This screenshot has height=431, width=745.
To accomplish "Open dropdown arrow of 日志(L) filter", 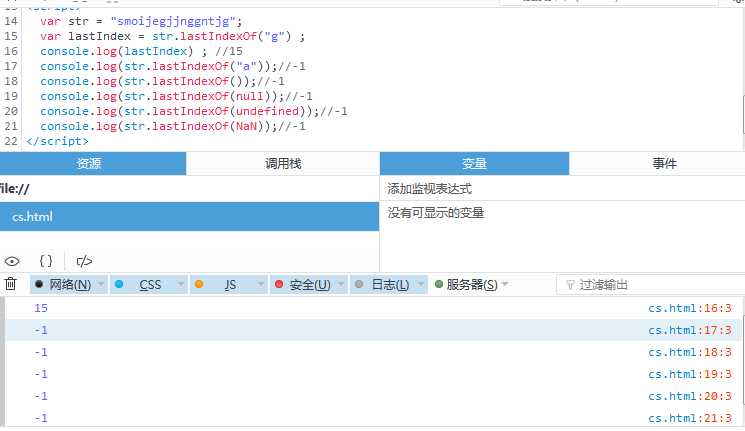I will pos(420,284).
